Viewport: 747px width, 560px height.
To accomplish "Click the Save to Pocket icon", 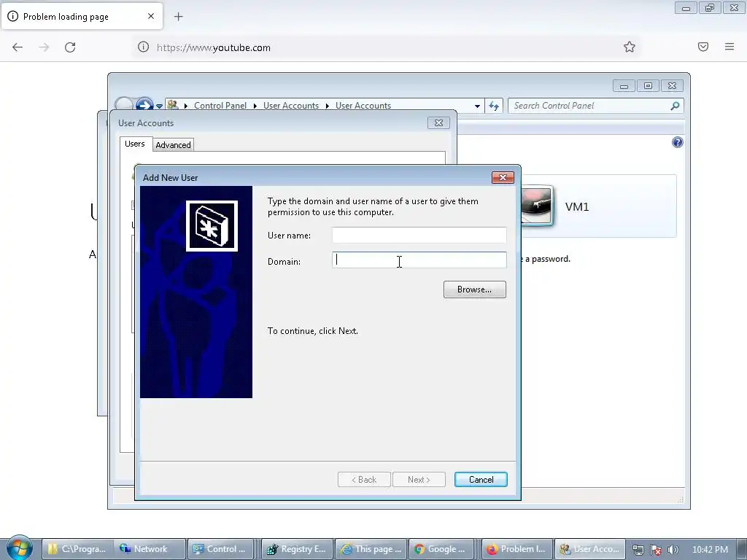I will pos(703,47).
